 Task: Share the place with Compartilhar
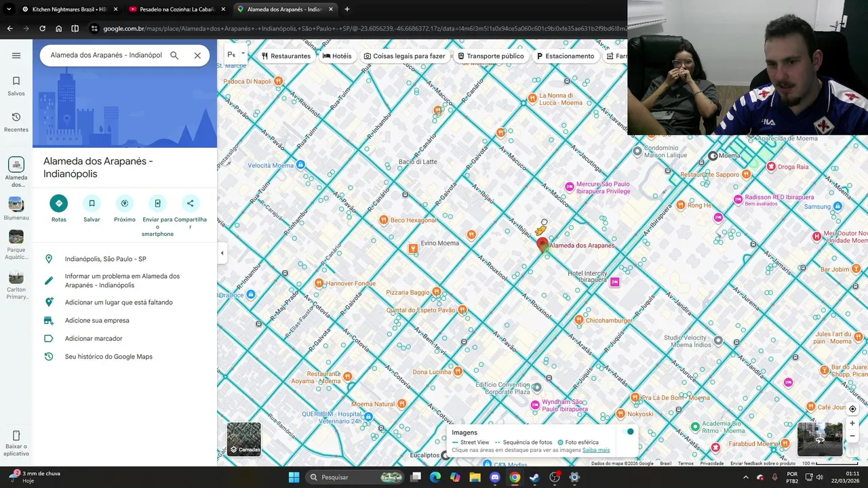point(191,211)
